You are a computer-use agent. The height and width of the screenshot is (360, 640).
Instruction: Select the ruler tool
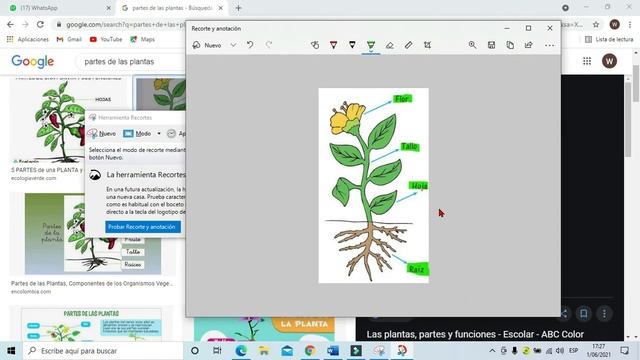(409, 45)
